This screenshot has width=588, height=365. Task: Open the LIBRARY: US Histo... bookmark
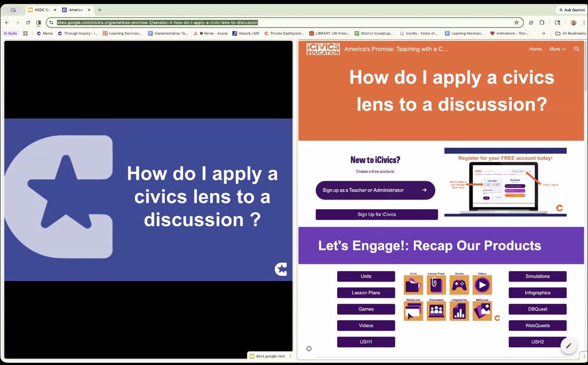click(328, 33)
